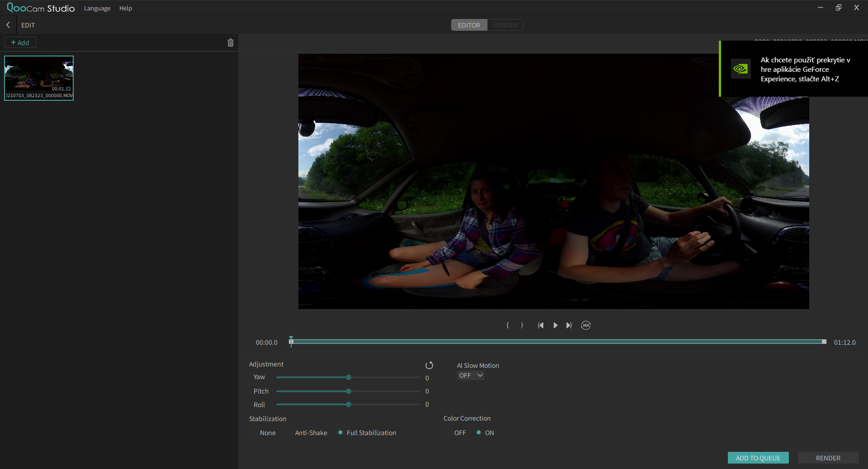Click the video preview area

pos(554,182)
